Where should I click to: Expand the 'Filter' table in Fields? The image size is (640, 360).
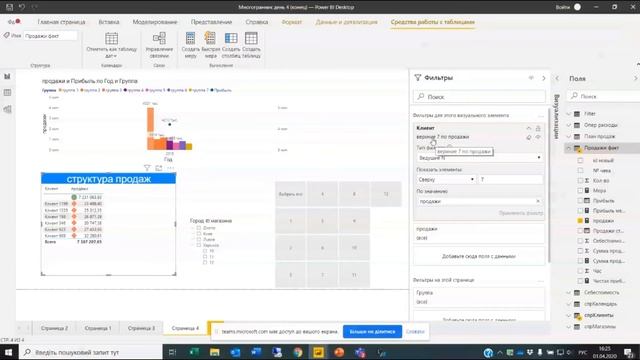point(569,114)
